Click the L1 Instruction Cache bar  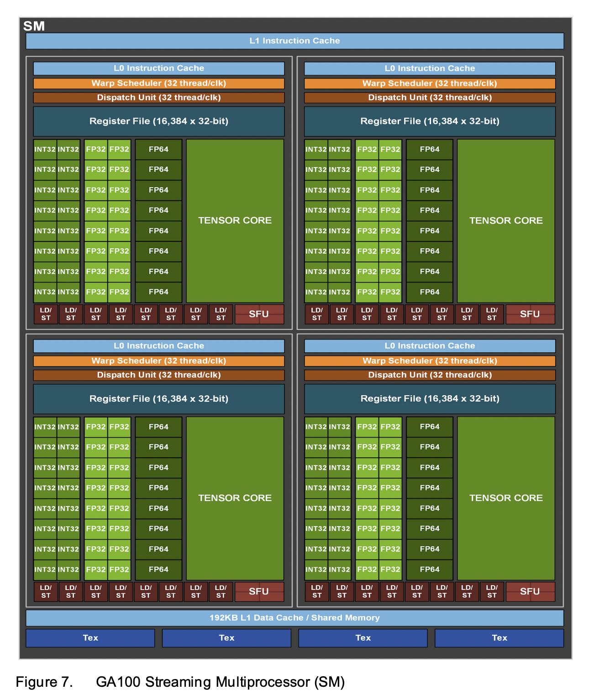pos(294,41)
